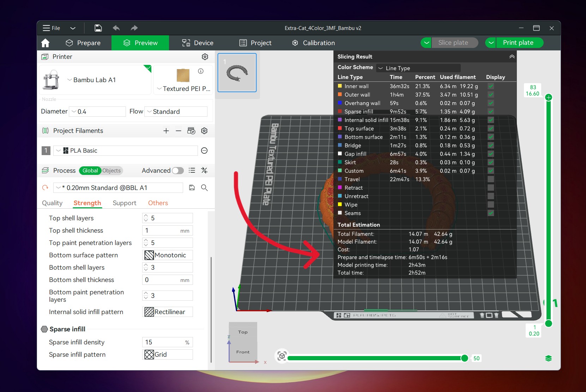
Task: Open printer settings gear icon
Action: 205,57
